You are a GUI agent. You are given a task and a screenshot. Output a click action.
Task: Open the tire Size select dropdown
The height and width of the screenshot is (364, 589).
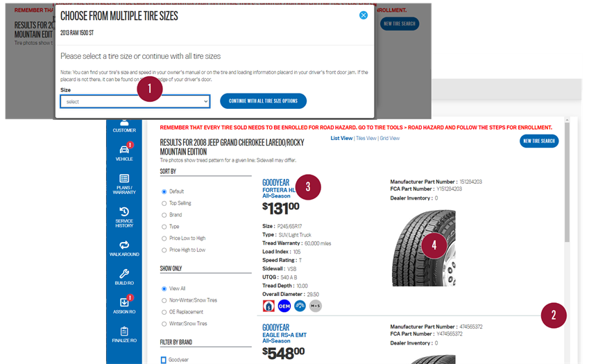tap(135, 101)
